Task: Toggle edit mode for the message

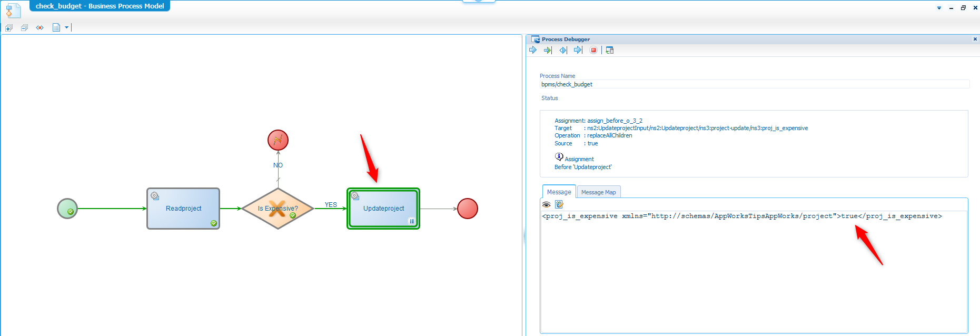Action: pyautogui.click(x=559, y=205)
